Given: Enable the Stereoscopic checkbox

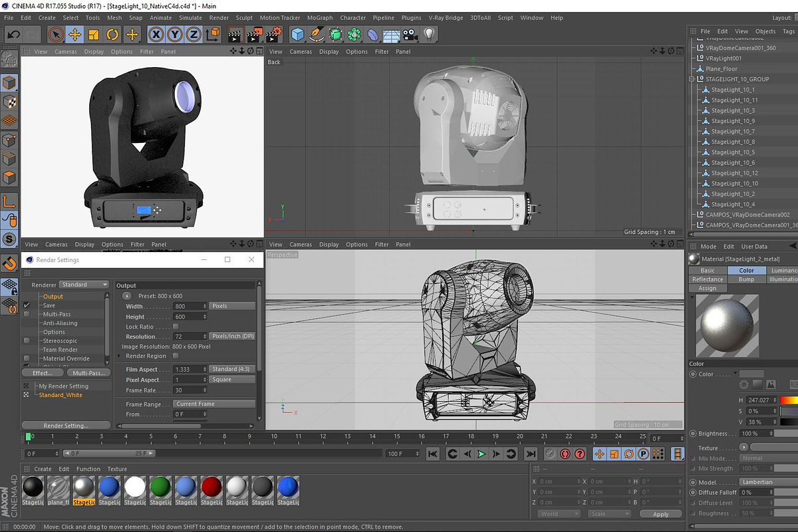Looking at the screenshot, I should (27, 340).
